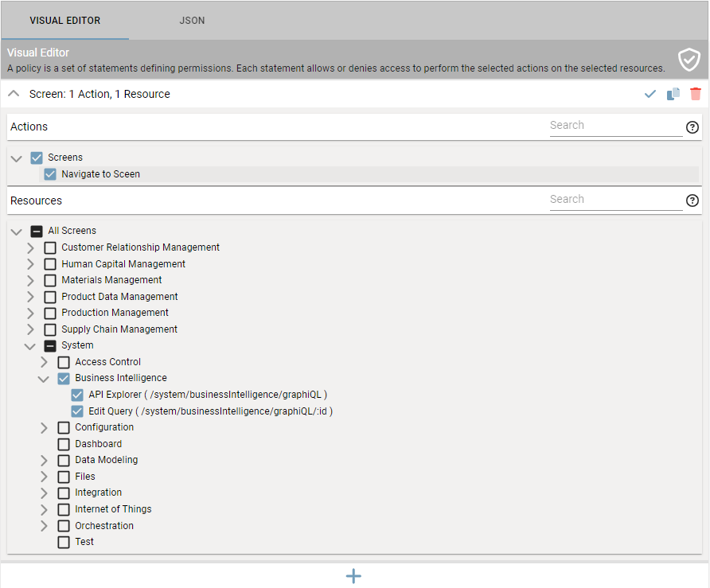
Task: Collapse the System tree node
Action: (30, 347)
